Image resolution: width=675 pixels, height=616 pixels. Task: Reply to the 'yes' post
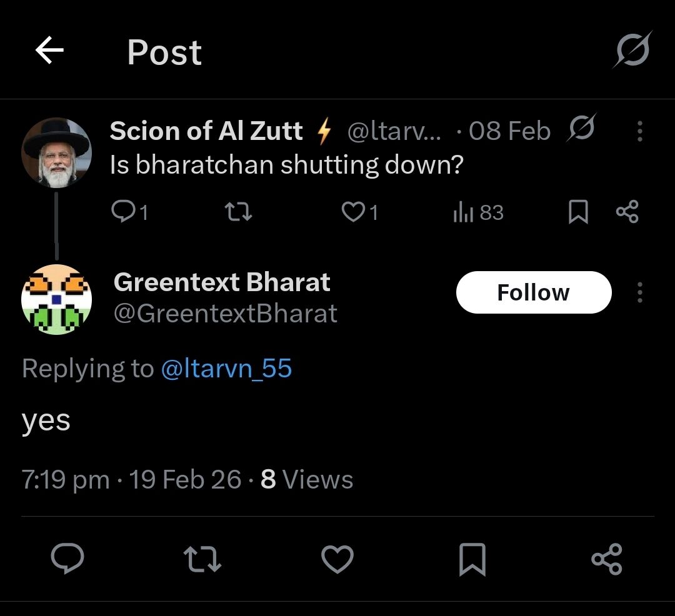(x=67, y=559)
